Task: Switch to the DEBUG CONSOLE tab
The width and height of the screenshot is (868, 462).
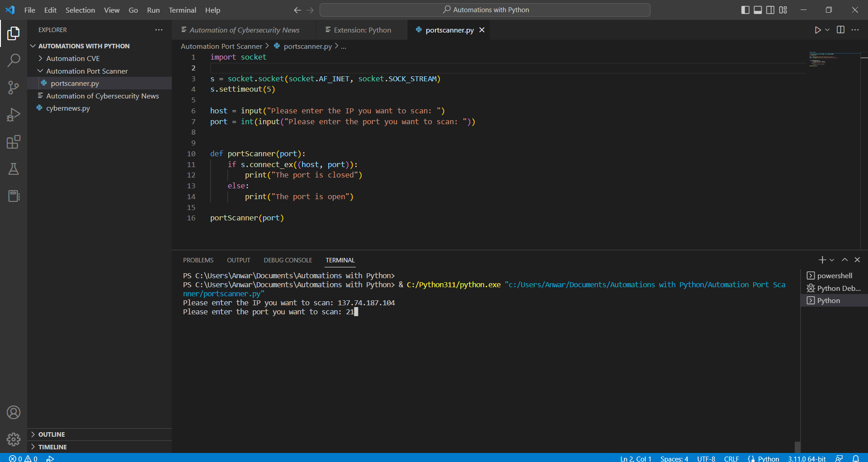Action: 288,260
